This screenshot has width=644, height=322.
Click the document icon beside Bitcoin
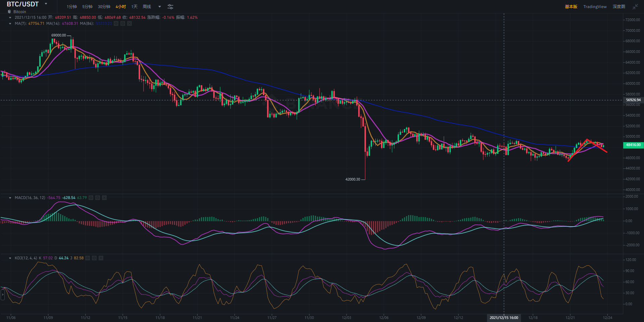click(x=9, y=12)
